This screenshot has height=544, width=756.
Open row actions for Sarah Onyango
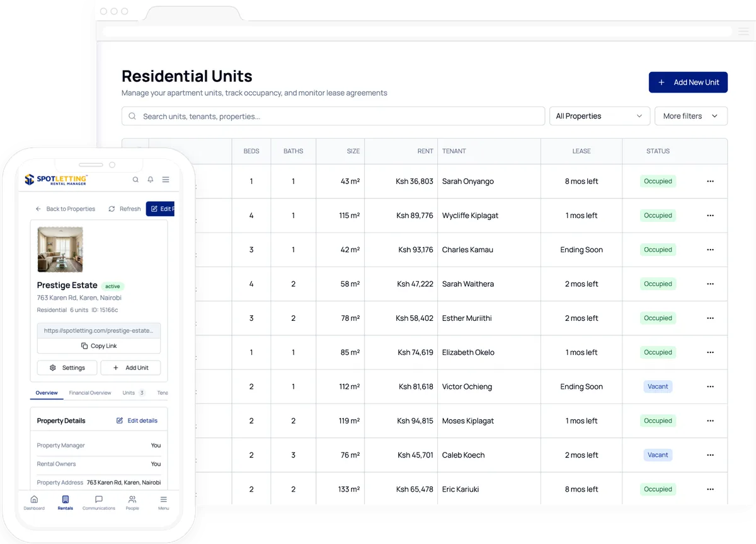coord(710,181)
